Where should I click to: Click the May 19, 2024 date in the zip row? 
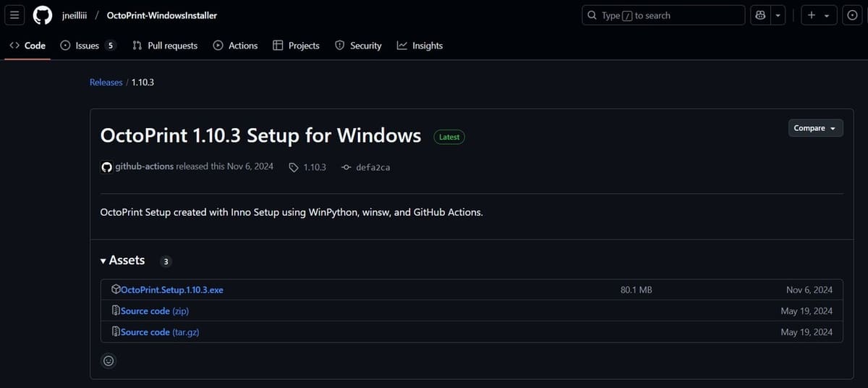click(x=807, y=311)
